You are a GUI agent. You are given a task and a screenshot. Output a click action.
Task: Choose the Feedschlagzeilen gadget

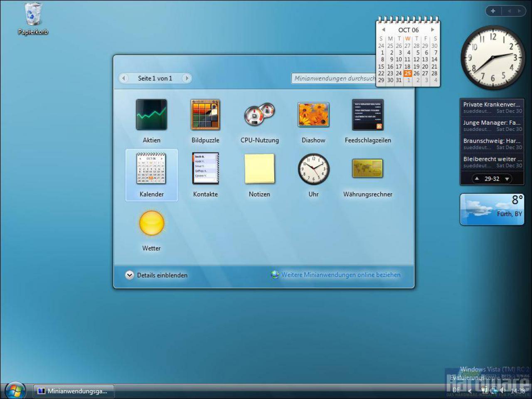[367, 115]
